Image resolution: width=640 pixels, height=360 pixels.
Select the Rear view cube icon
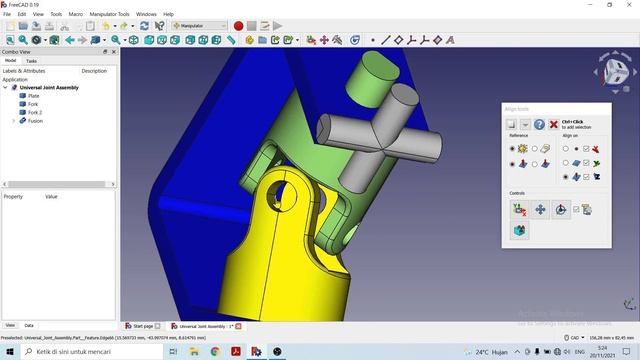(190, 40)
